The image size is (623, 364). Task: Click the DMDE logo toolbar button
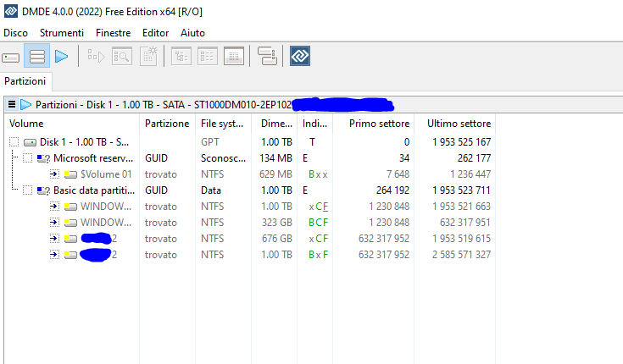(300, 56)
